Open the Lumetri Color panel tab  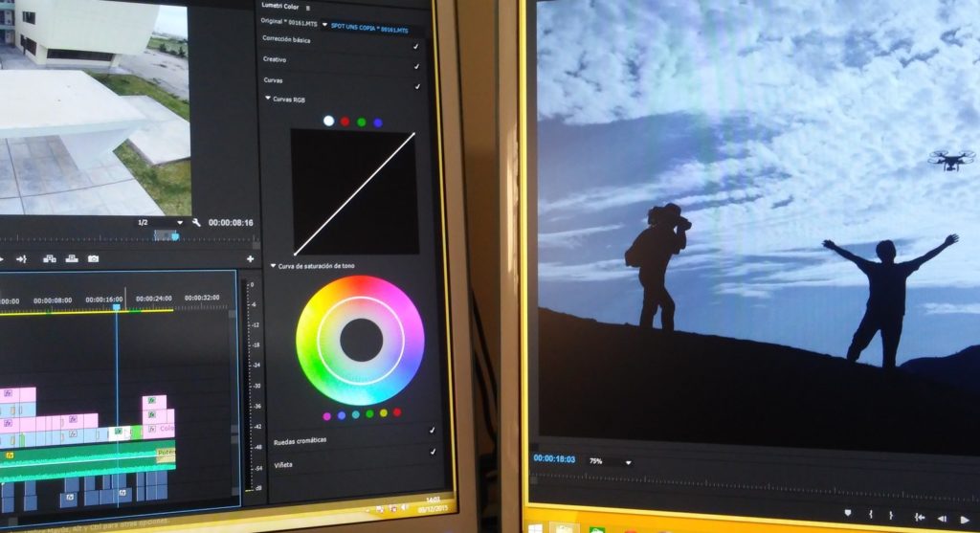point(279,7)
